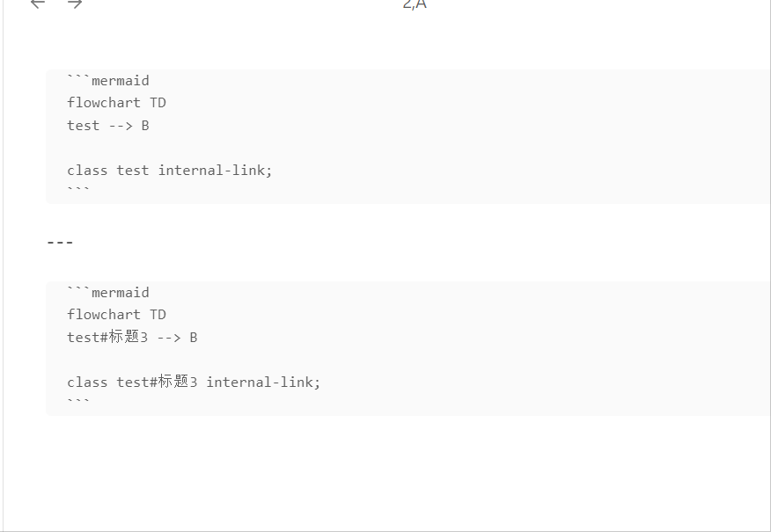Click the word "internal-link" in the first block

tap(212, 171)
